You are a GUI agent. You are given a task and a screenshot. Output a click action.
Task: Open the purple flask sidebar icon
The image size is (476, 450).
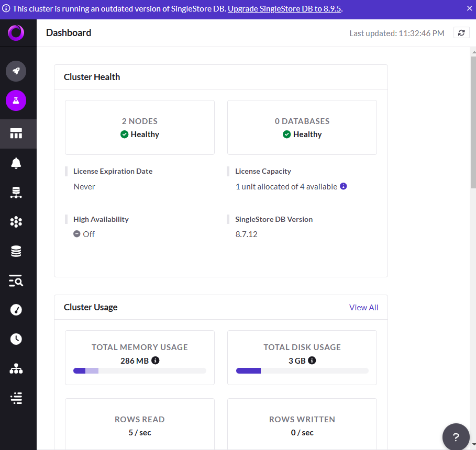[x=16, y=100]
